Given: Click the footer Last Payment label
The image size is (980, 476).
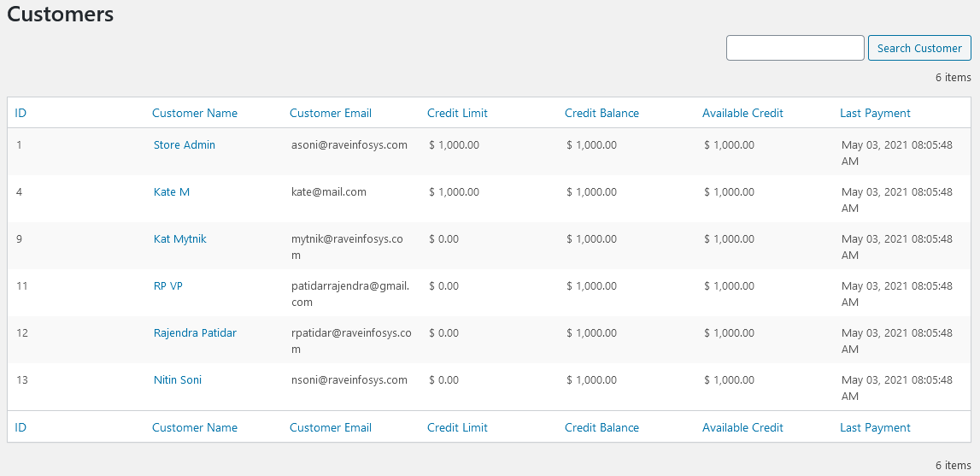Looking at the screenshot, I should pyautogui.click(x=875, y=427).
